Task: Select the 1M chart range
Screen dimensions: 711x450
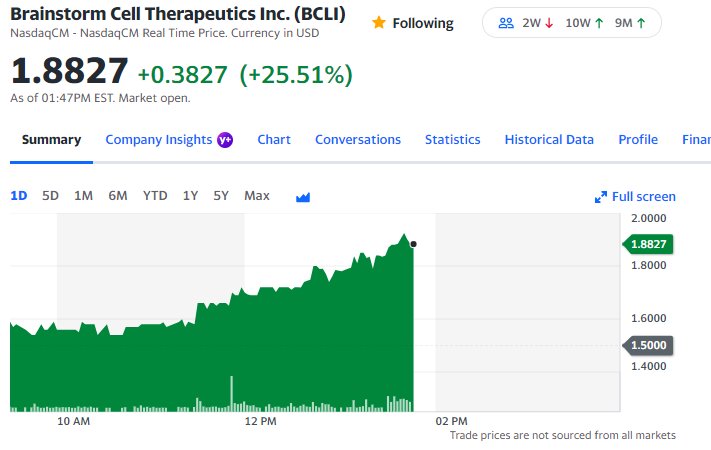Action: [83, 196]
